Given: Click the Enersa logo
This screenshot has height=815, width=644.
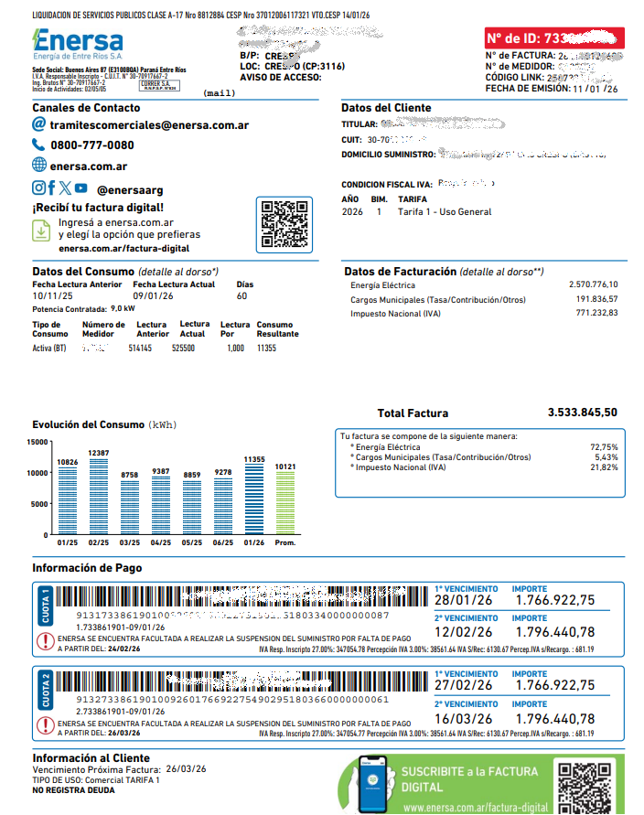Looking at the screenshot, I should pos(78,44).
